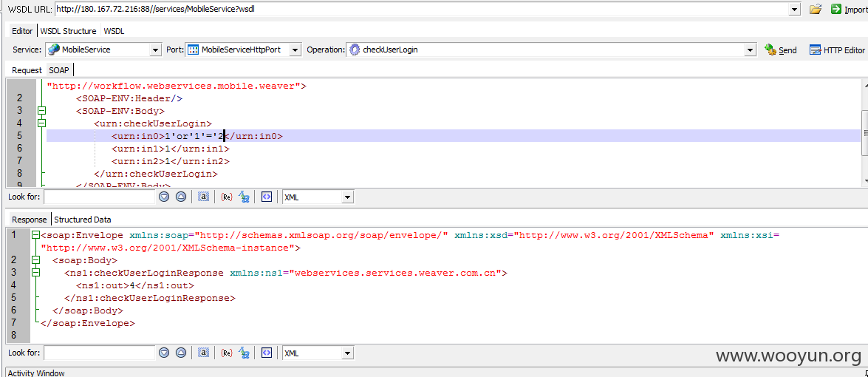Collapse the ns1:checkUserLoginResponse node in response
This screenshot has width=868, height=377.
tap(36, 272)
